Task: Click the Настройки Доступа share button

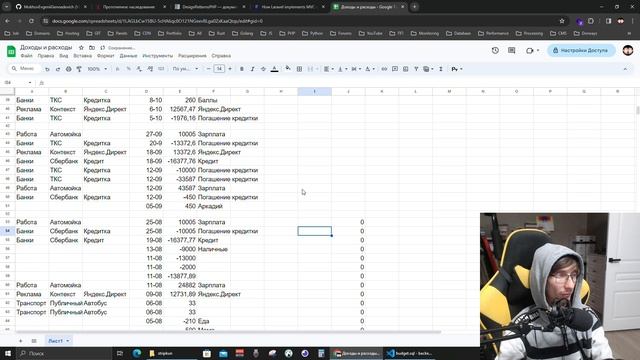Action: 581,50
